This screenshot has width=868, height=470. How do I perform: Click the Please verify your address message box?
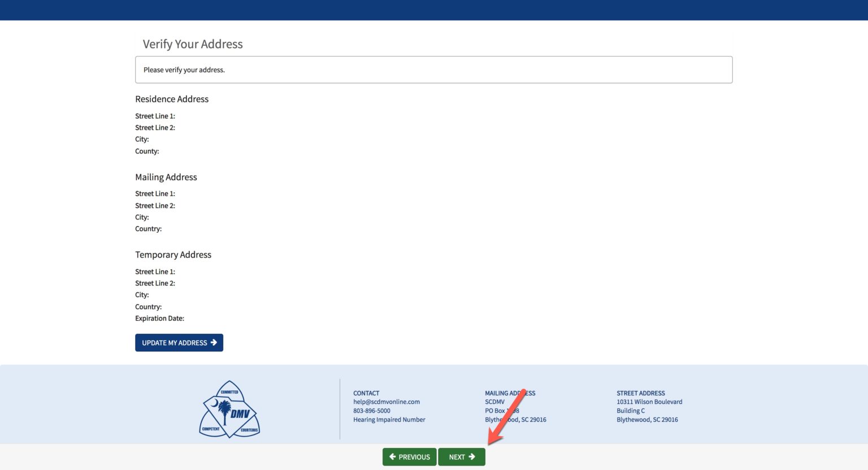coord(433,69)
